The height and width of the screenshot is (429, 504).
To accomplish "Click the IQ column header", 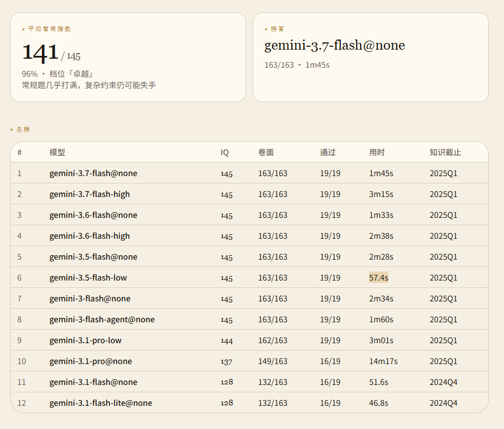I will click(x=225, y=152).
